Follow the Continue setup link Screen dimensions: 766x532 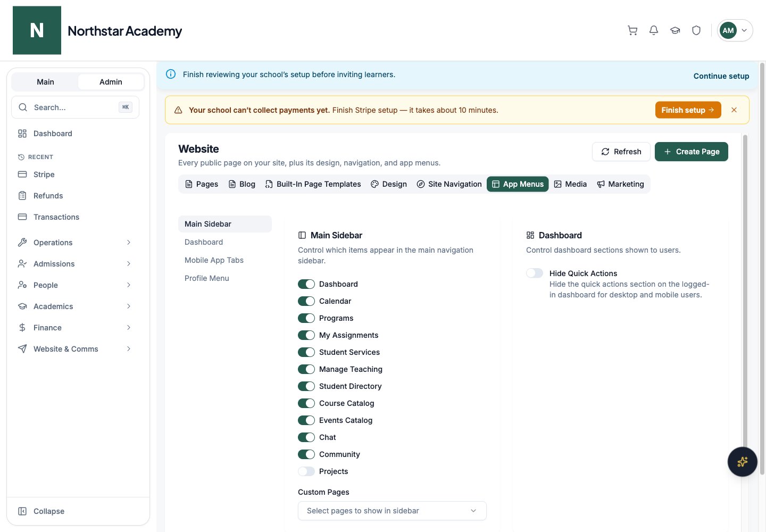pos(721,76)
